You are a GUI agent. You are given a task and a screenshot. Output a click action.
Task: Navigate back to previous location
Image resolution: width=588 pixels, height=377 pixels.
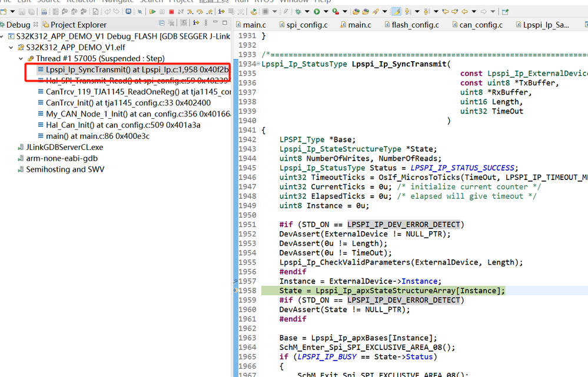click(464, 12)
